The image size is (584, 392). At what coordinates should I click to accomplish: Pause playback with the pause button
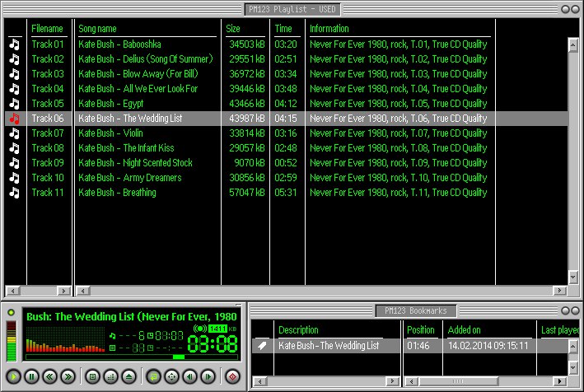point(31,376)
